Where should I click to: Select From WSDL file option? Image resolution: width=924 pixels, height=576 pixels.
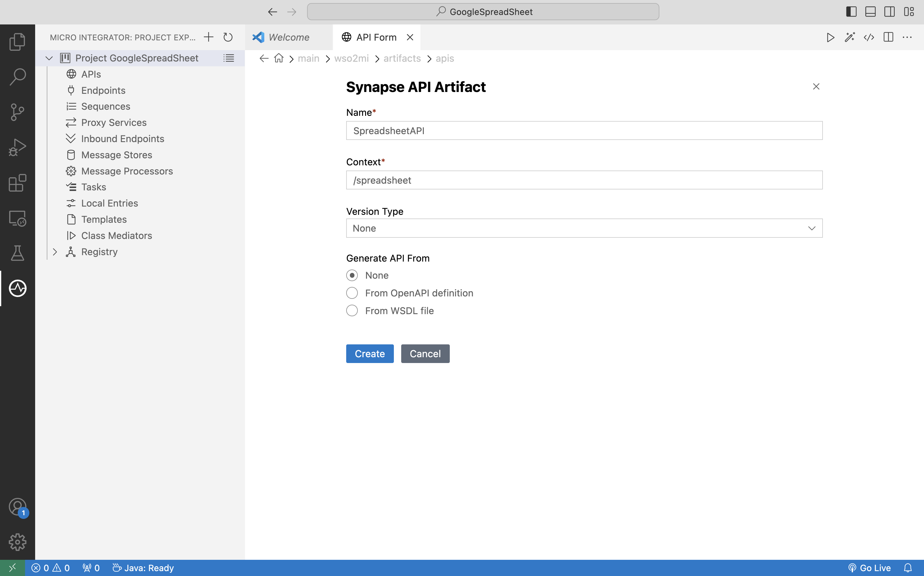(x=352, y=311)
